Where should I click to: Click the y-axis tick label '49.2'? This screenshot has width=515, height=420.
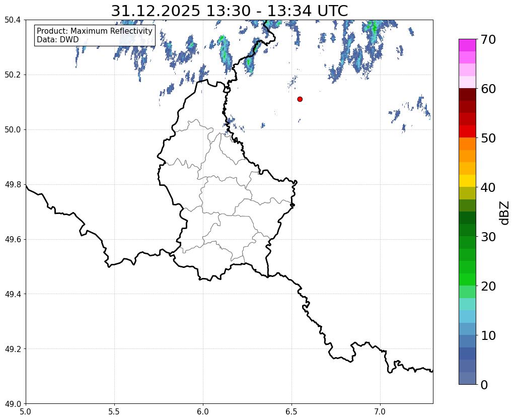tap(13, 349)
